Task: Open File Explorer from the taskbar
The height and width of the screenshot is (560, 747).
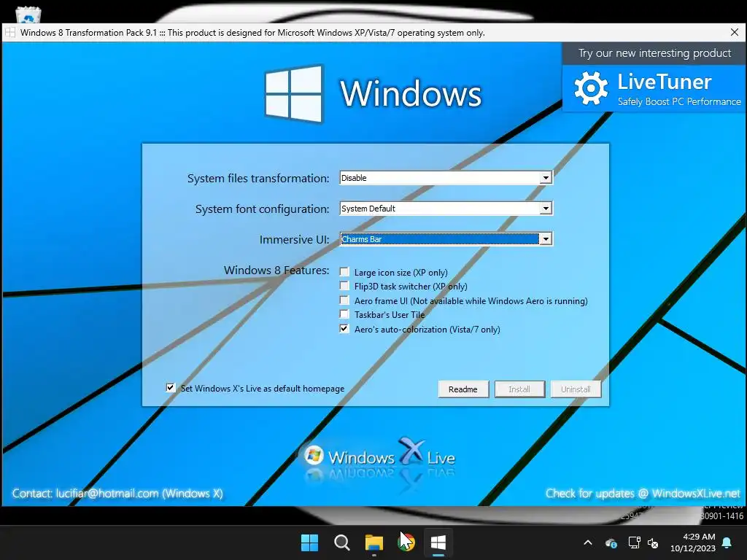Action: tap(374, 542)
